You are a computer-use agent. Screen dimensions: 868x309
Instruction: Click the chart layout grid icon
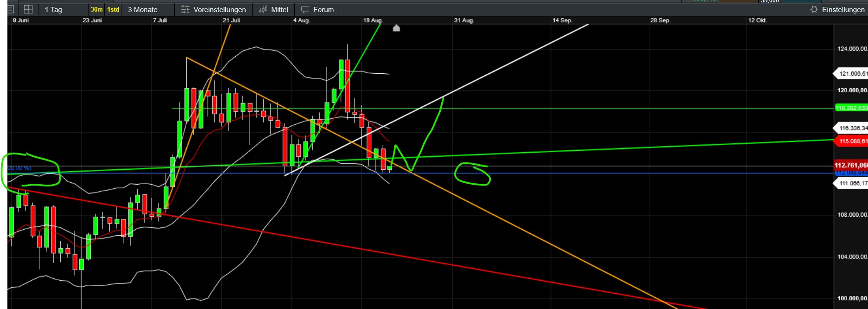(x=28, y=9)
